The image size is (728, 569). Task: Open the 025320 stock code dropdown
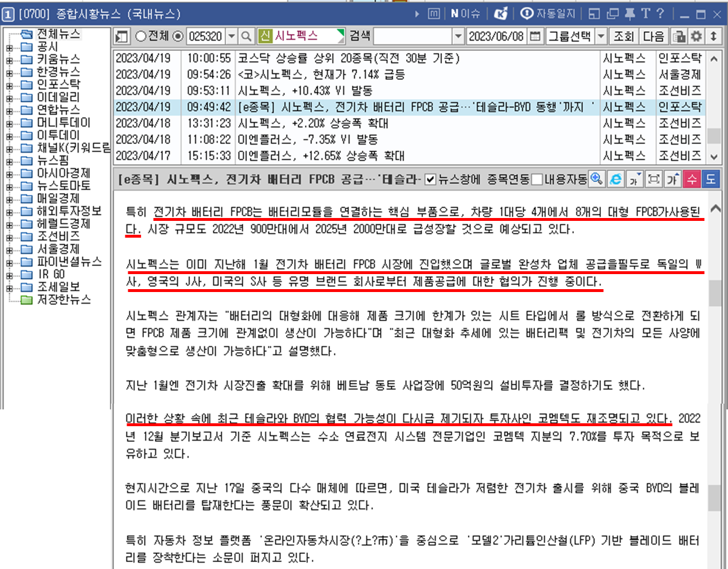coord(232,36)
